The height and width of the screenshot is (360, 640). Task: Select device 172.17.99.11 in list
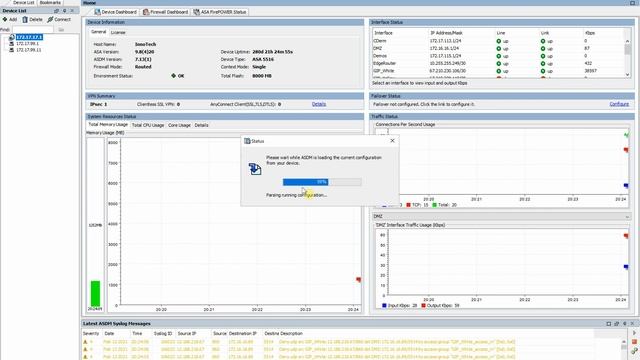pyautogui.click(x=28, y=50)
